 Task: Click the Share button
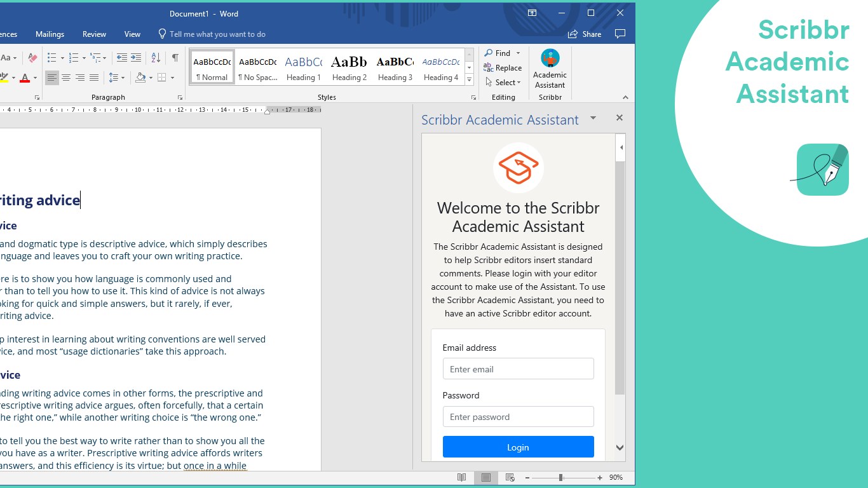coord(585,34)
